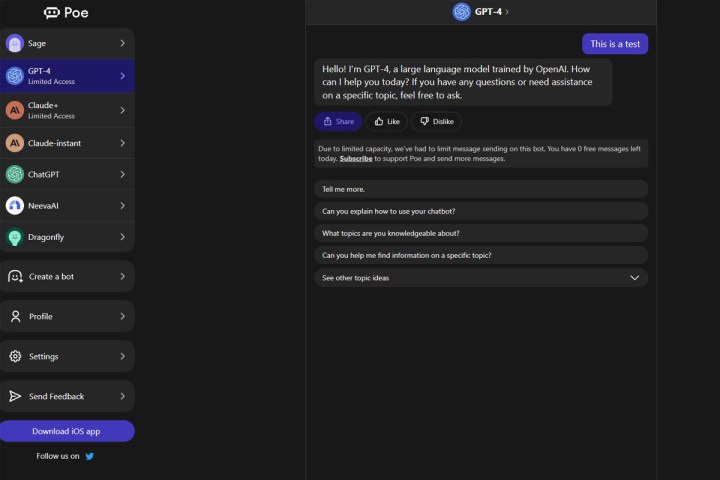The image size is (720, 480).
Task: Click the Subscribe link
Action: (356, 158)
